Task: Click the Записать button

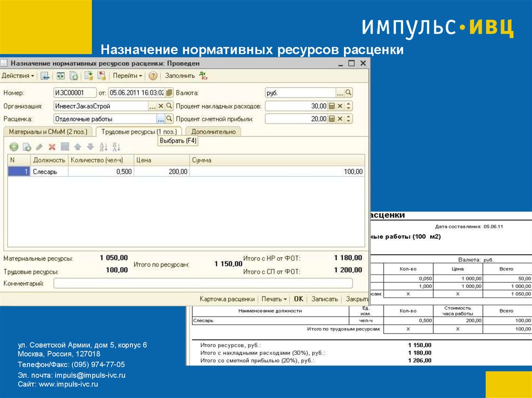Action: [325, 299]
